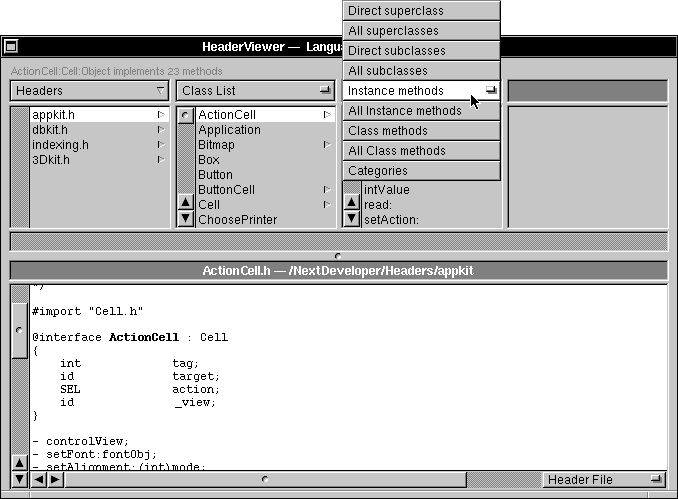
Task: Click the HeaderViewer window miniaturize icon
Action: (x=11, y=46)
